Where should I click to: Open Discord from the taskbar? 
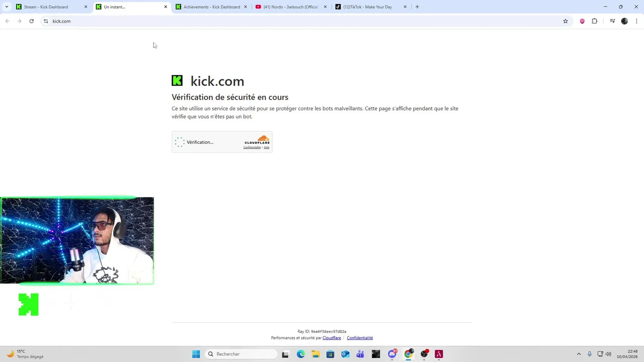coord(392,354)
